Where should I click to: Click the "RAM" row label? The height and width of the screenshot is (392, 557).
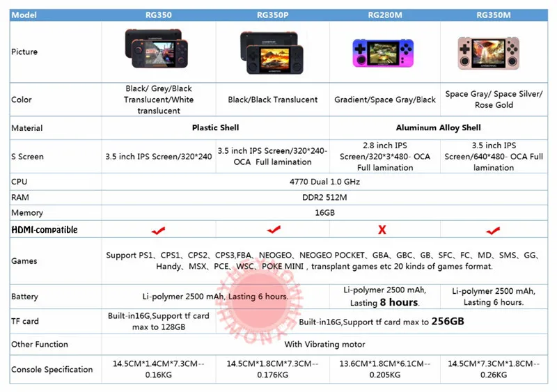click(x=20, y=197)
